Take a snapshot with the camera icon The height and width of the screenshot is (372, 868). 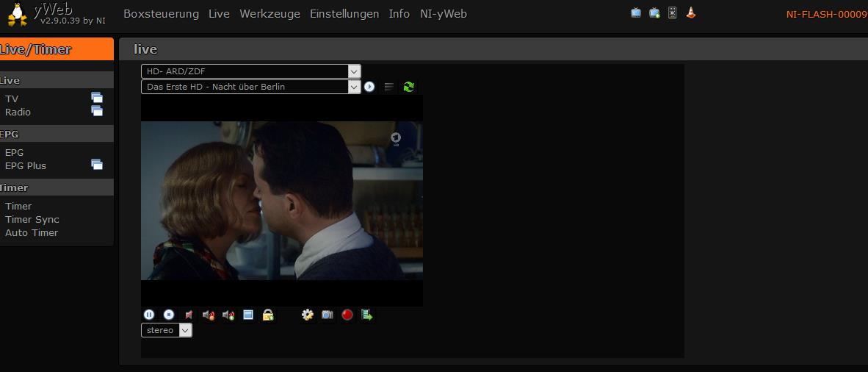point(328,315)
